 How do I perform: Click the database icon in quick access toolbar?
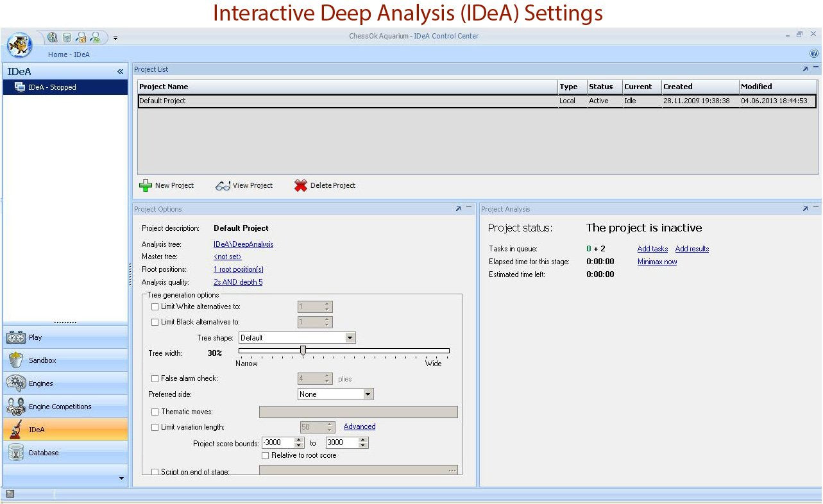(x=67, y=37)
